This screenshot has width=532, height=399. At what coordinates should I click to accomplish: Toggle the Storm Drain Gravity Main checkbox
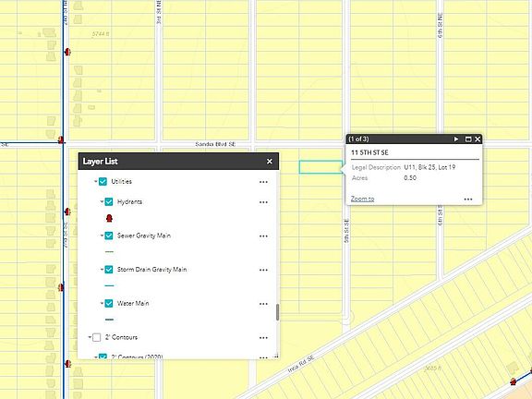[x=109, y=270]
